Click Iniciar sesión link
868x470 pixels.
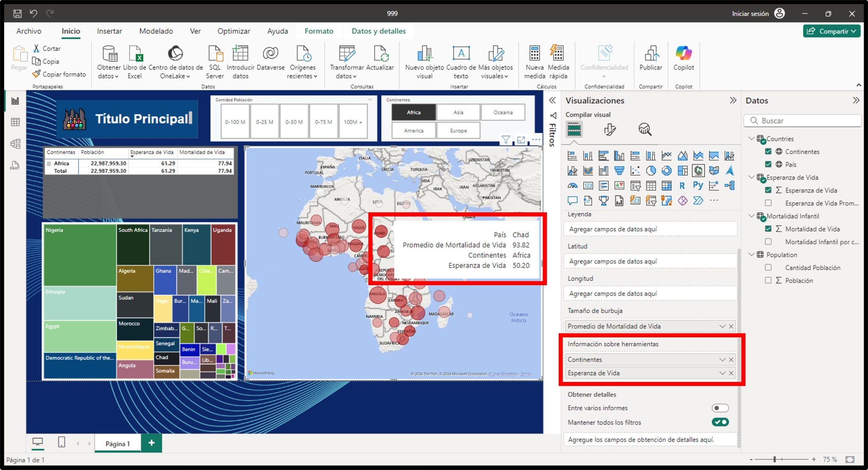(x=750, y=14)
